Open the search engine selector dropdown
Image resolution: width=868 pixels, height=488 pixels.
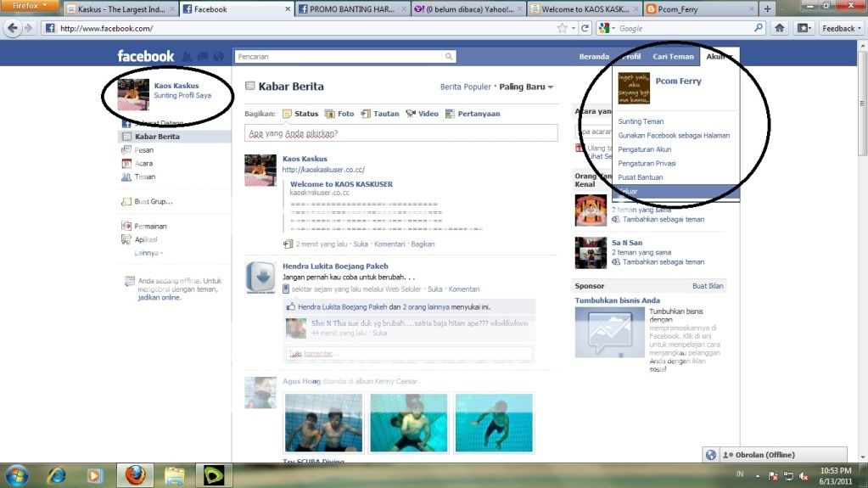coord(607,28)
